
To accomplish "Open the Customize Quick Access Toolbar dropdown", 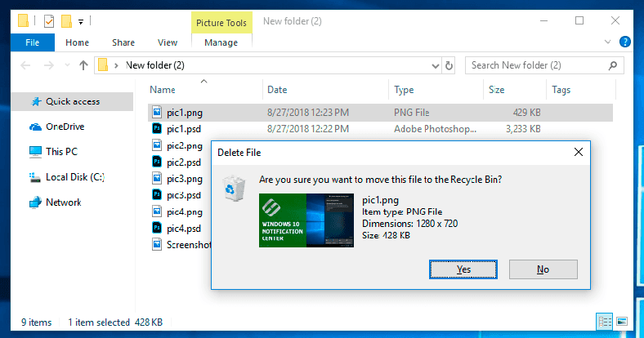I will coord(81,22).
